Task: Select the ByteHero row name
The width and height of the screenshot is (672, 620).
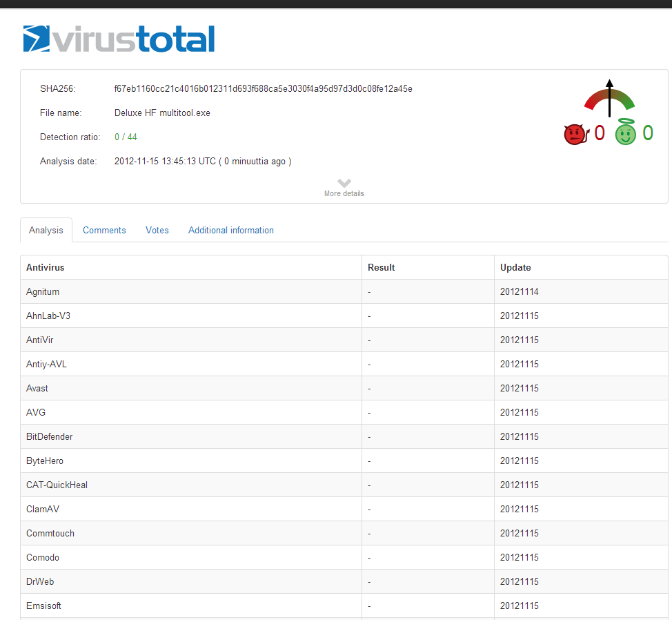Action: [x=45, y=461]
